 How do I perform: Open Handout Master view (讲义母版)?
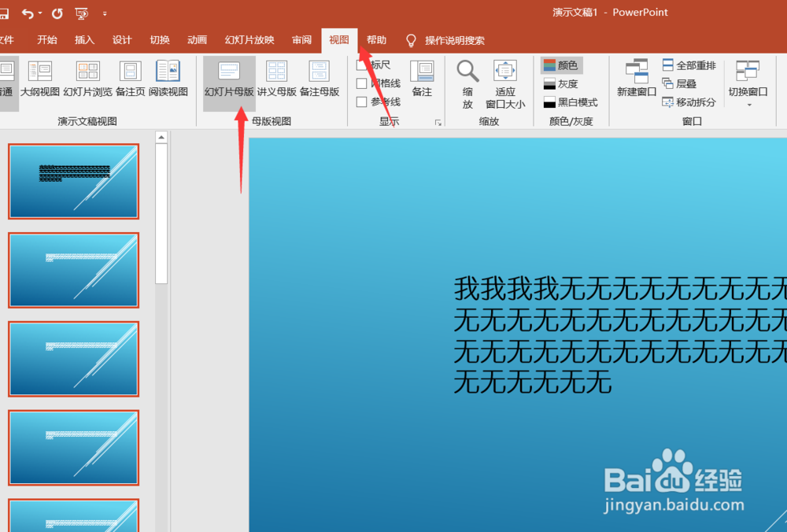coord(277,79)
